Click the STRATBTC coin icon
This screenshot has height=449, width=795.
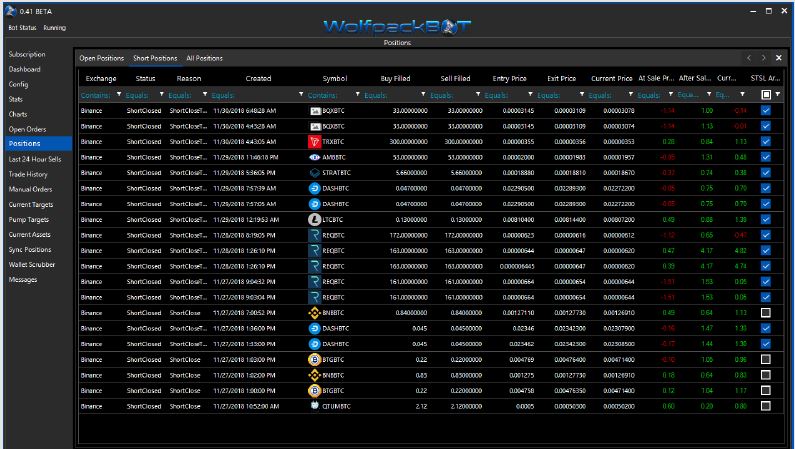point(314,173)
